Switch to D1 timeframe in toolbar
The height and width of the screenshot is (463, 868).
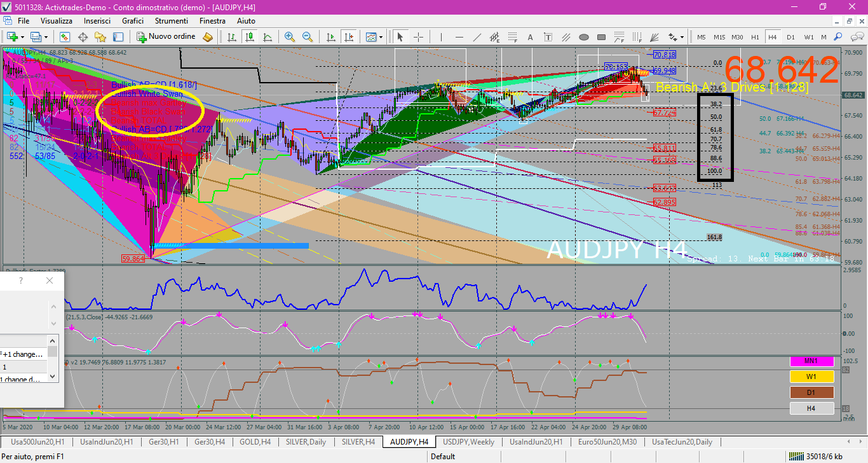pos(790,37)
